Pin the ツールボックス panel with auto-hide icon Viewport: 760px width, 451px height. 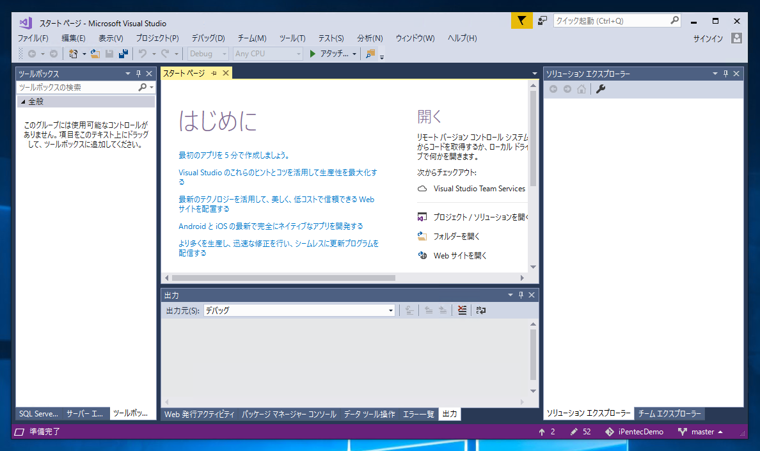pyautogui.click(x=138, y=74)
